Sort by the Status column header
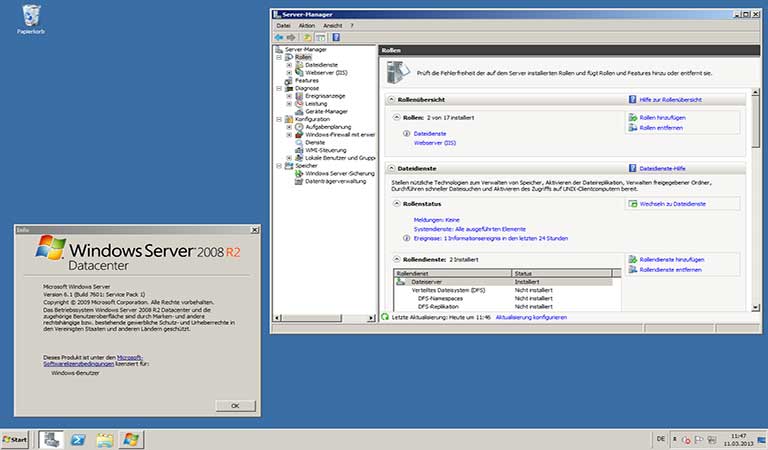 562,273
